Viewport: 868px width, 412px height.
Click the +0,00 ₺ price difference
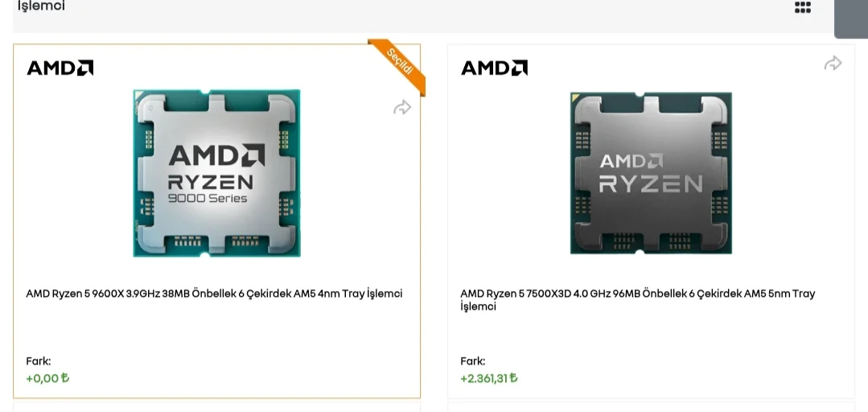(47, 378)
